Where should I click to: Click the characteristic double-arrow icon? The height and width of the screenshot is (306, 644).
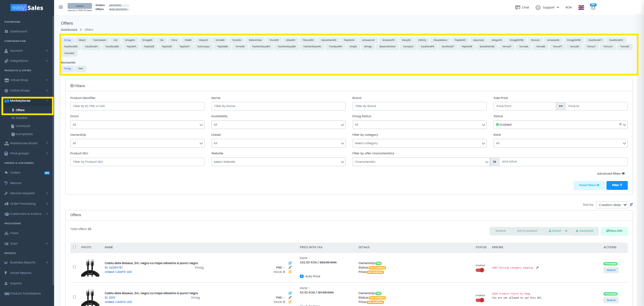494,162
